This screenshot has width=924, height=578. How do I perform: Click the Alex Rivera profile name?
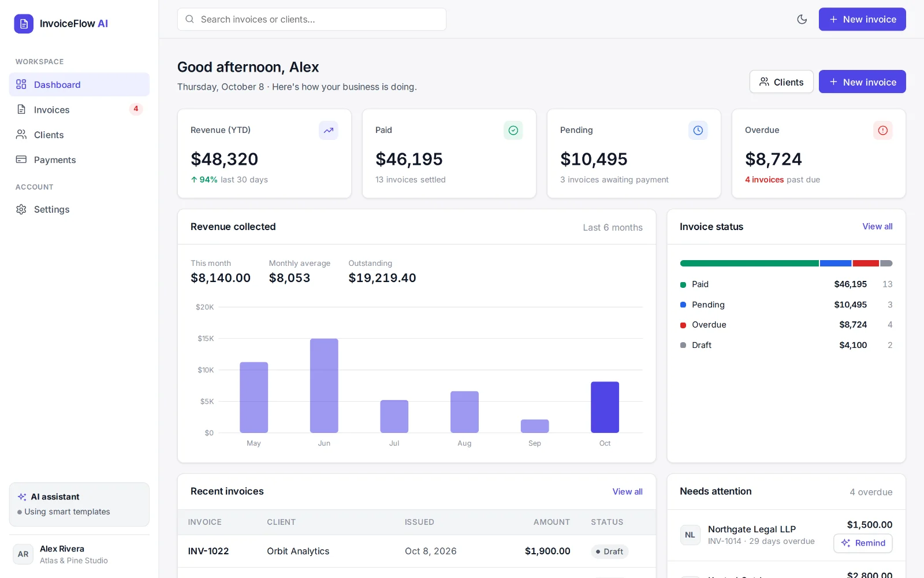[62, 549]
